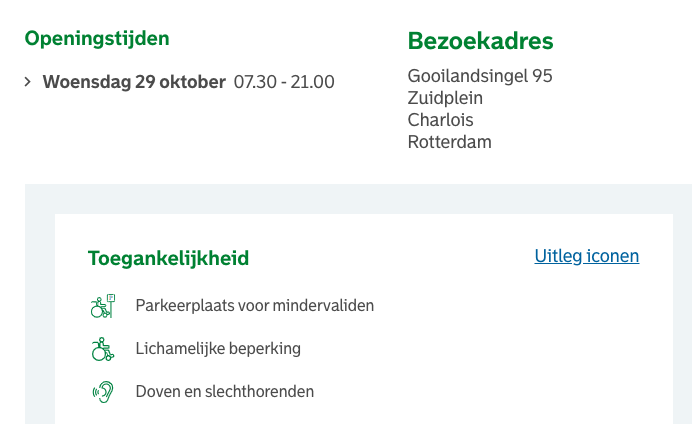Open the Uitleg iconen link
Image resolution: width=692 pixels, height=424 pixels.
[587, 256]
